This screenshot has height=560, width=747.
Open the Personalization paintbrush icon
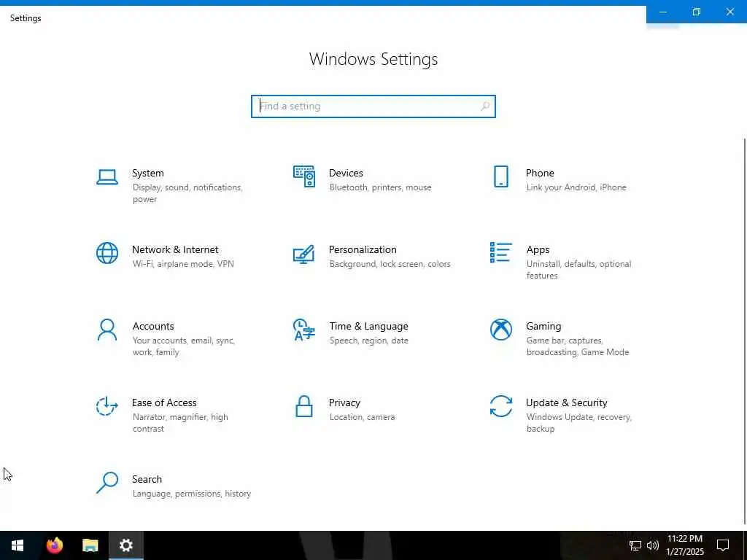[304, 254]
